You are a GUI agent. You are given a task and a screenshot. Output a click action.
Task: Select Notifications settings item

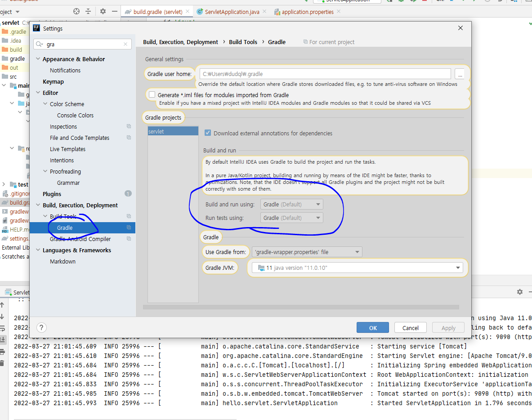tap(65, 70)
